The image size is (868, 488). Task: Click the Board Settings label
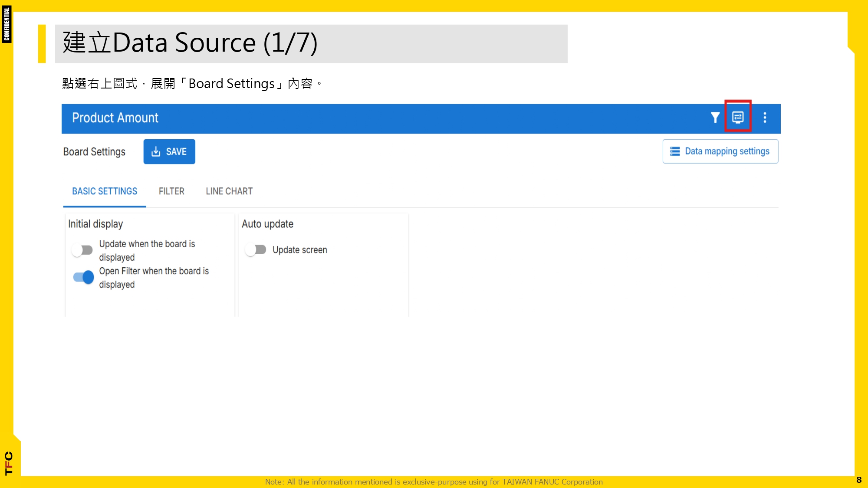(x=94, y=152)
